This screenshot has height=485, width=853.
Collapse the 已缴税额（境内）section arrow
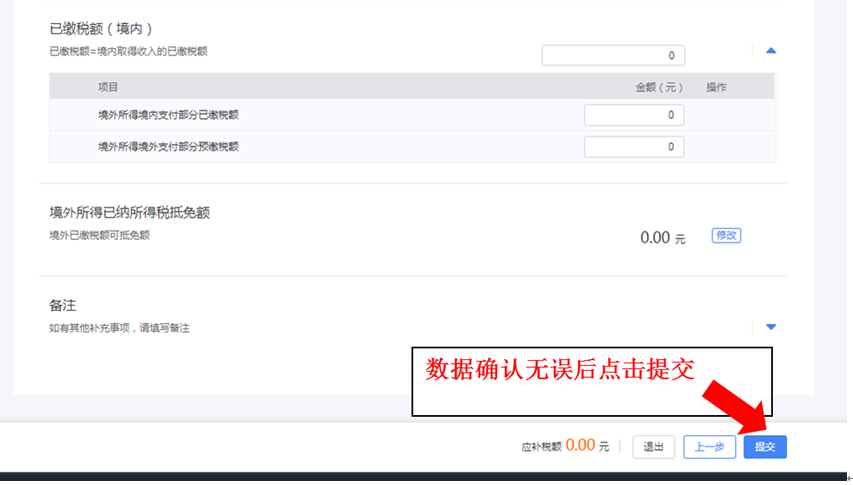[x=770, y=51]
